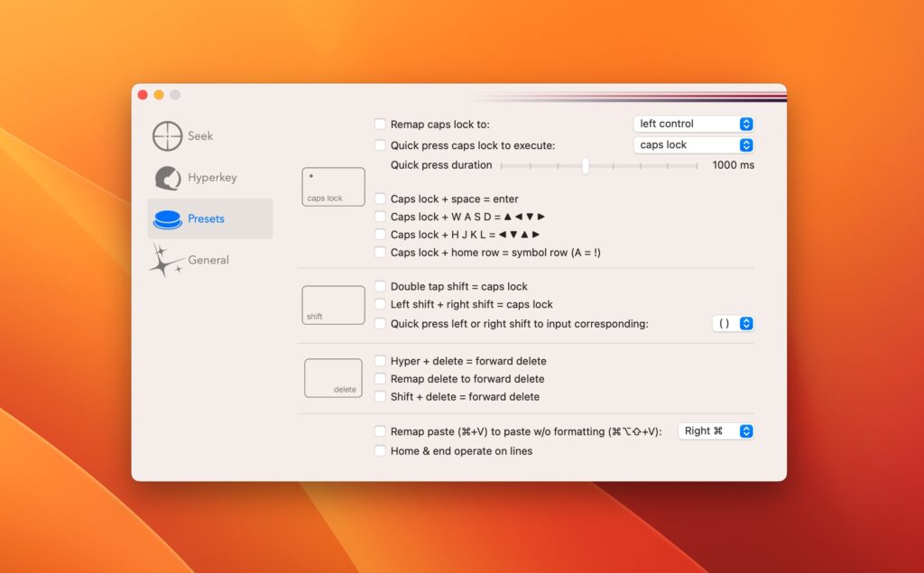
Task: Enable Home & end operate on lines
Action: pos(380,450)
